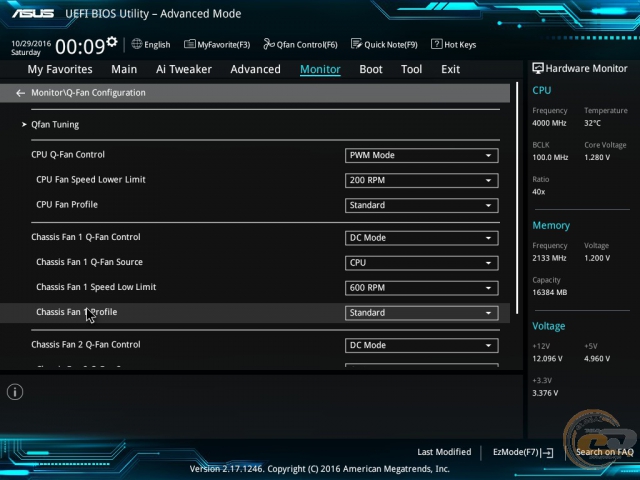Viewport: 640px width, 480px height.
Task: Open CPU Fan Speed Lower Limit dropdown
Action: pyautogui.click(x=421, y=180)
